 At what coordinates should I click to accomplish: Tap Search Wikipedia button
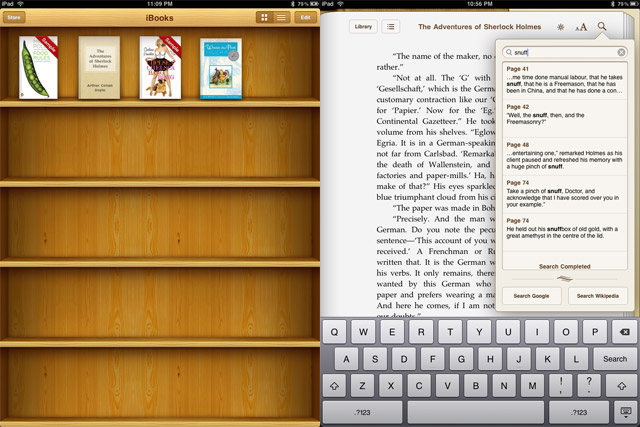(598, 296)
